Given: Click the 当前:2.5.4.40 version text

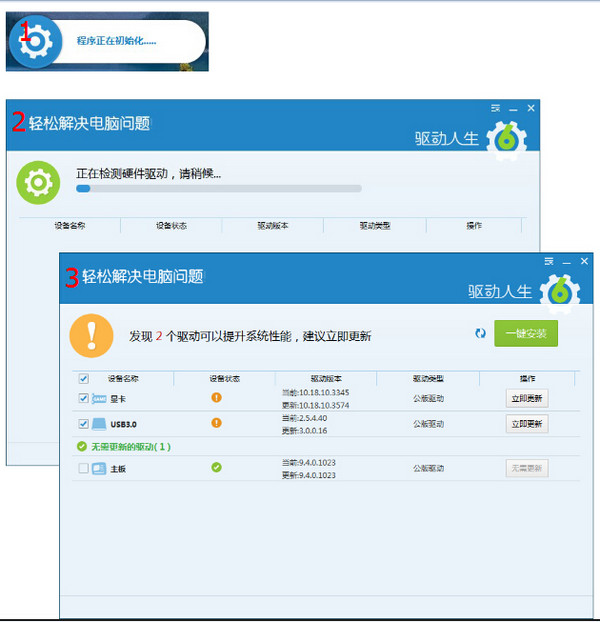Looking at the screenshot, I should click(305, 418).
